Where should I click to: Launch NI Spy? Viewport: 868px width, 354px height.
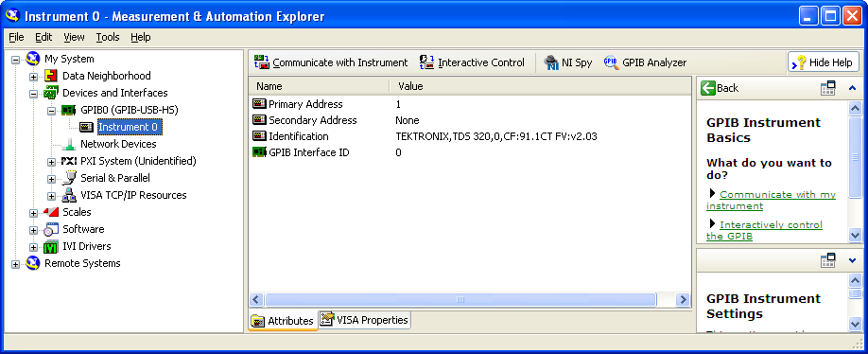click(x=568, y=62)
